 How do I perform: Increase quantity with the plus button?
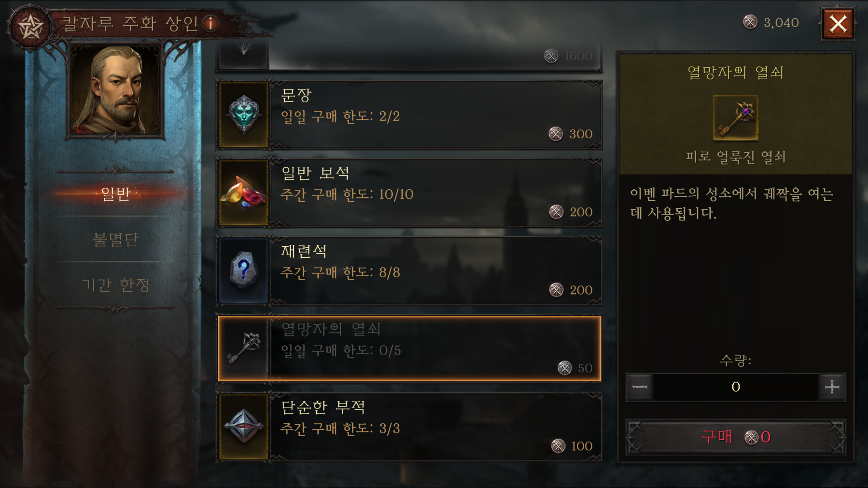[x=832, y=387]
